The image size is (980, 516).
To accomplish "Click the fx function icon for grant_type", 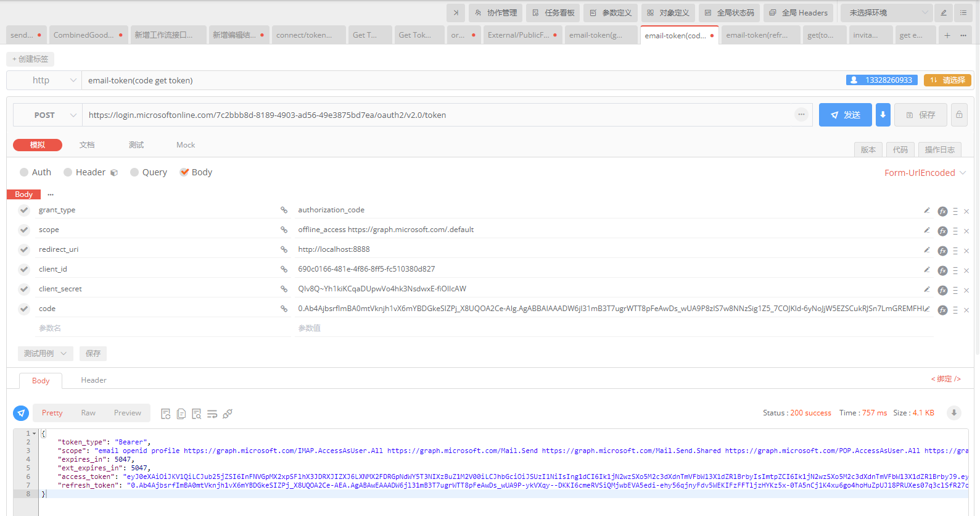I will coord(942,211).
